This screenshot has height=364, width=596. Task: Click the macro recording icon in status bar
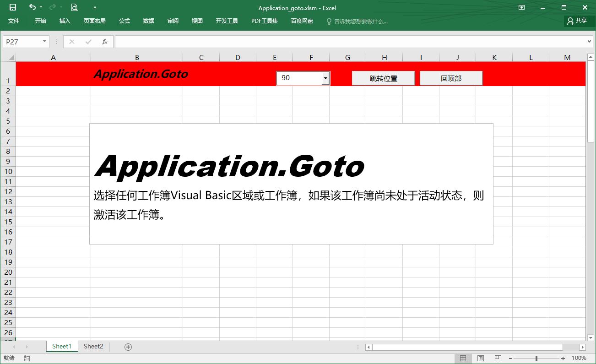tap(27, 358)
